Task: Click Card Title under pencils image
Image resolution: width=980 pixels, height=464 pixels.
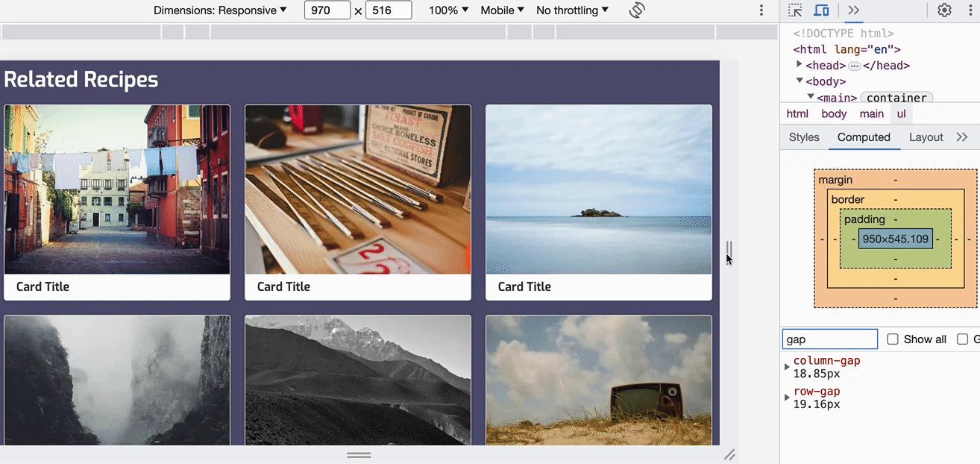Action: 283,286
